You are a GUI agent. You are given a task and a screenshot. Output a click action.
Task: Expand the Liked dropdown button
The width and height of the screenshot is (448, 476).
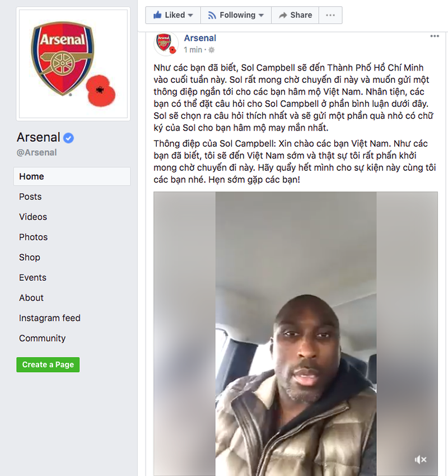[173, 15]
